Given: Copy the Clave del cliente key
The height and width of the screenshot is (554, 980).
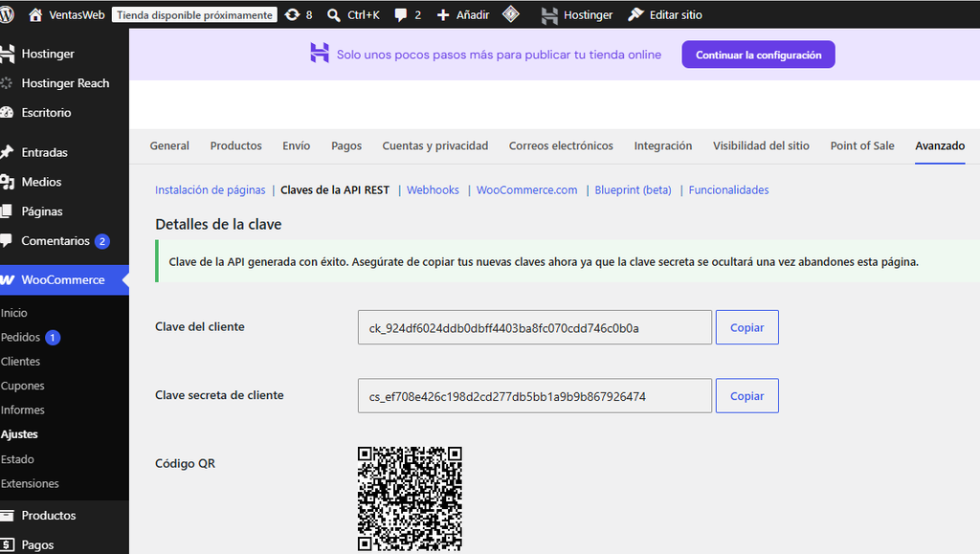Looking at the screenshot, I should click(746, 328).
